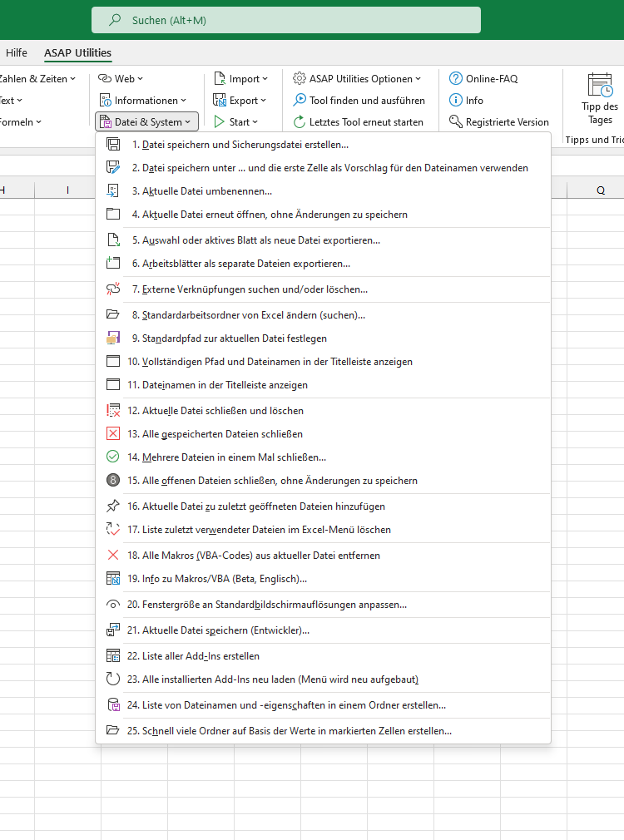Click the broken link icon for item 7
The height and width of the screenshot is (840, 624).
[113, 289]
